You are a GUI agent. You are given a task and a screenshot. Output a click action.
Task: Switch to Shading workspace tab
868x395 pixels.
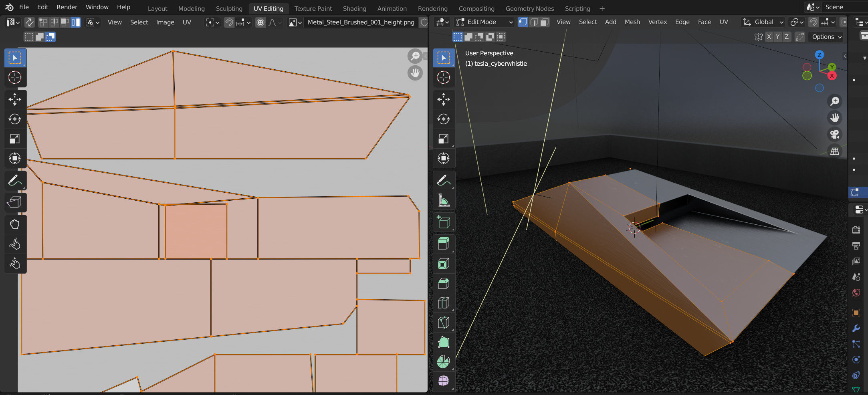[355, 8]
